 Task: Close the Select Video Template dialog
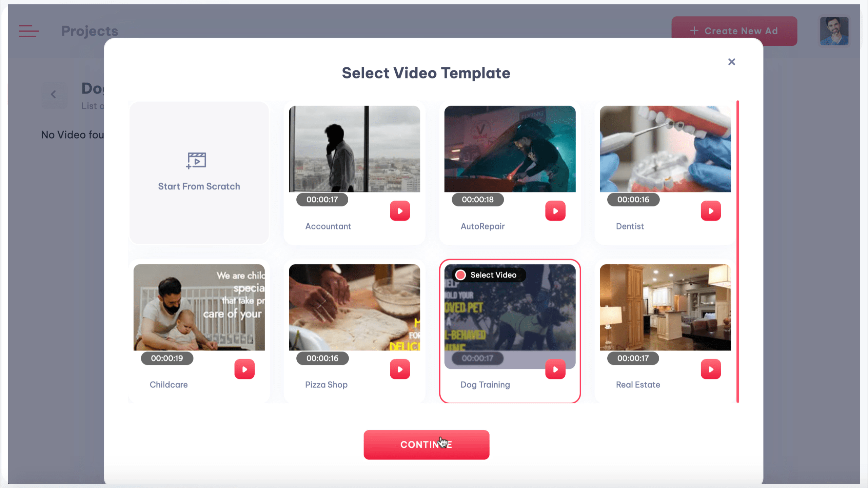click(x=731, y=62)
